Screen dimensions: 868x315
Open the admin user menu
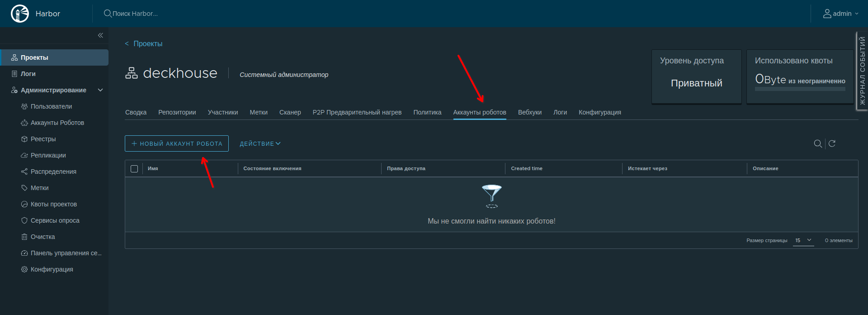[x=840, y=14]
